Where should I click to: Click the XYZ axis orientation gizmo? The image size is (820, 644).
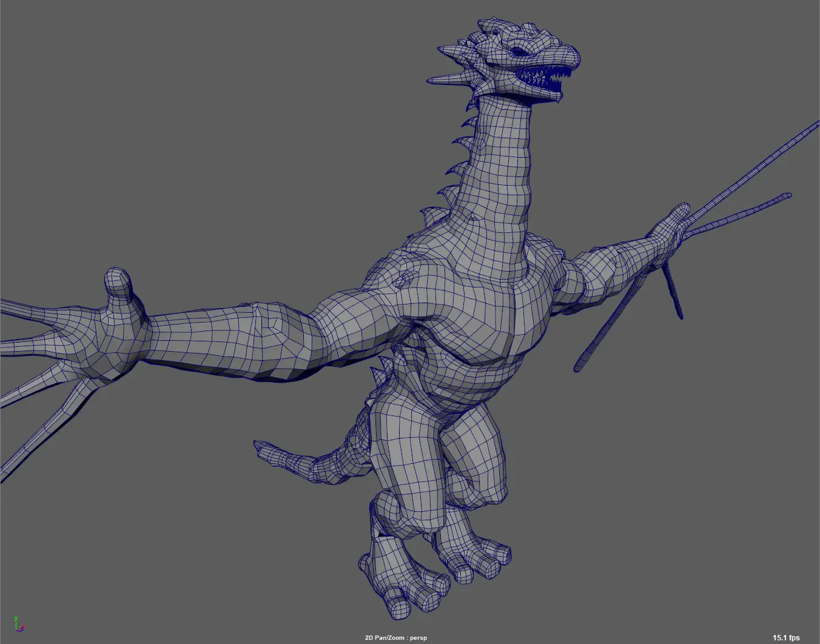pos(17,625)
